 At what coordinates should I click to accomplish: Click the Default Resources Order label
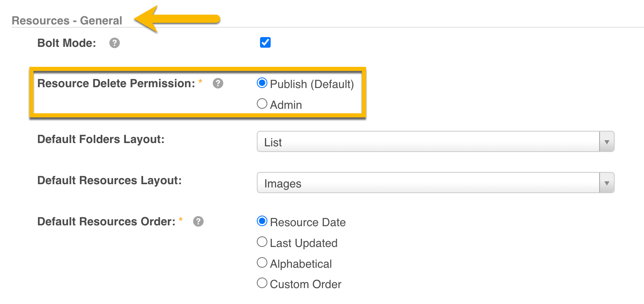click(106, 221)
